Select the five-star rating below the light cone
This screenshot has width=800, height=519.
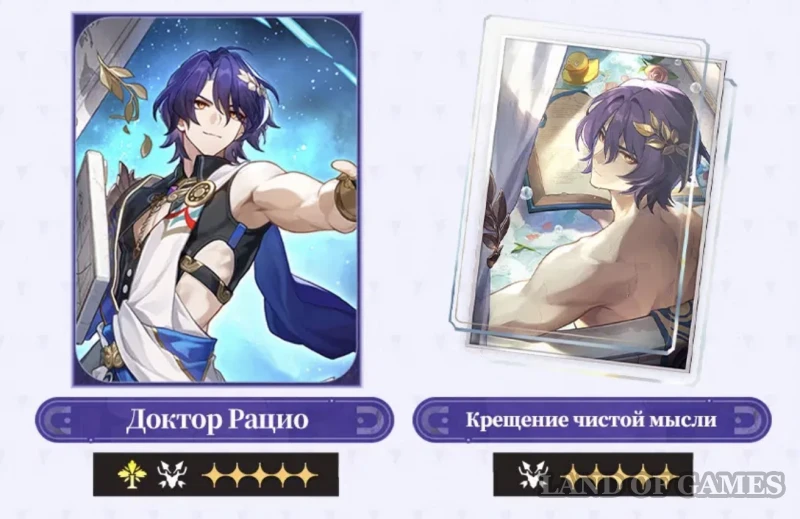coord(620,475)
